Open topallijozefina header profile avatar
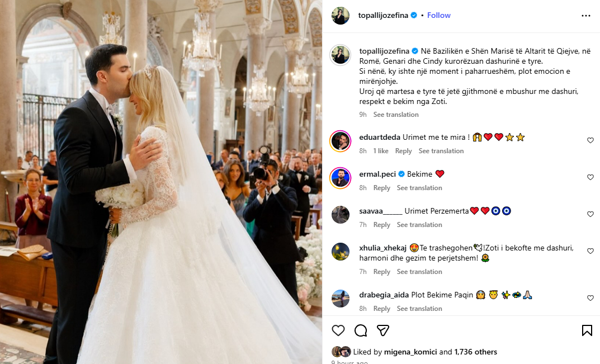 (340, 16)
